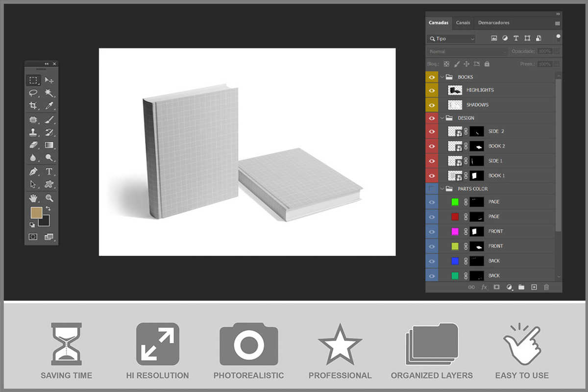This screenshot has width=588, height=392.
Task: Collapse the BOOKS group
Action: coord(442,77)
